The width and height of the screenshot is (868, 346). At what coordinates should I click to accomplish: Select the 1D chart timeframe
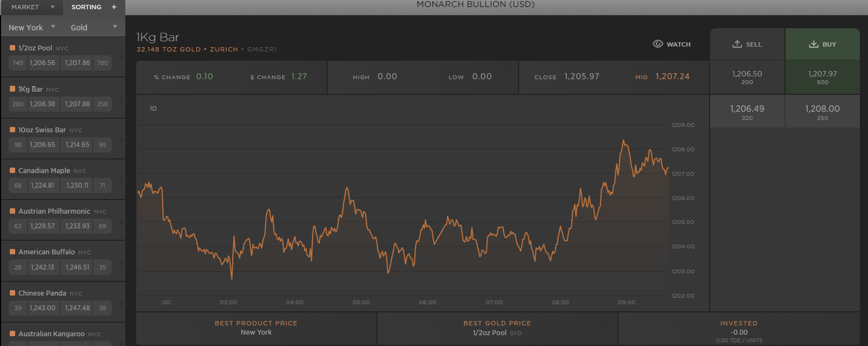(154, 108)
